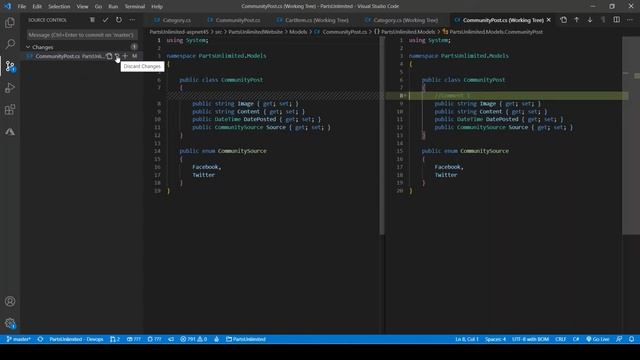Image resolution: width=640 pixels, height=360 pixels.
Task: Open the Run and Debug view
Action: click(10, 88)
